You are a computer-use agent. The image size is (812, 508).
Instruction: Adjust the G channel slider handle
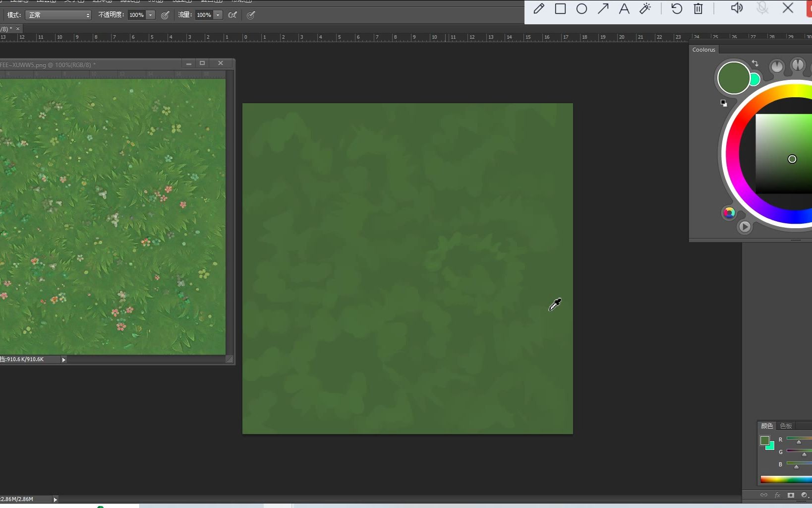tap(804, 454)
